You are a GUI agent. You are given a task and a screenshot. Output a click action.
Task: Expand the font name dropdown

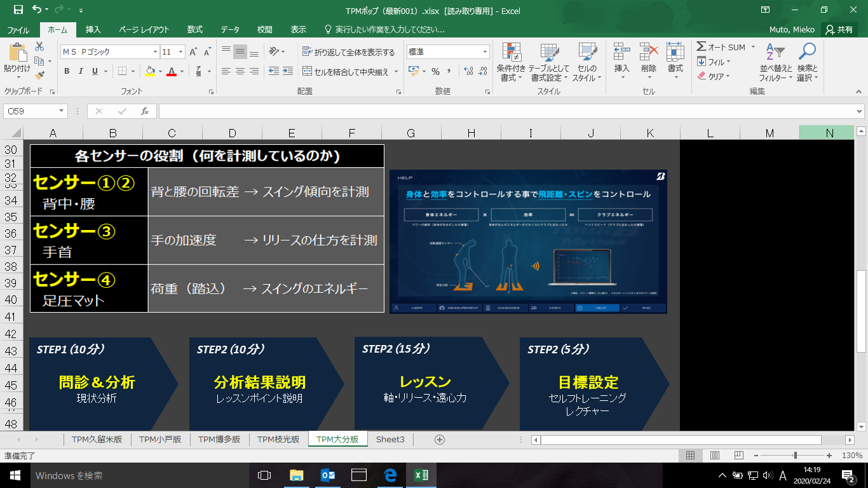tap(155, 52)
